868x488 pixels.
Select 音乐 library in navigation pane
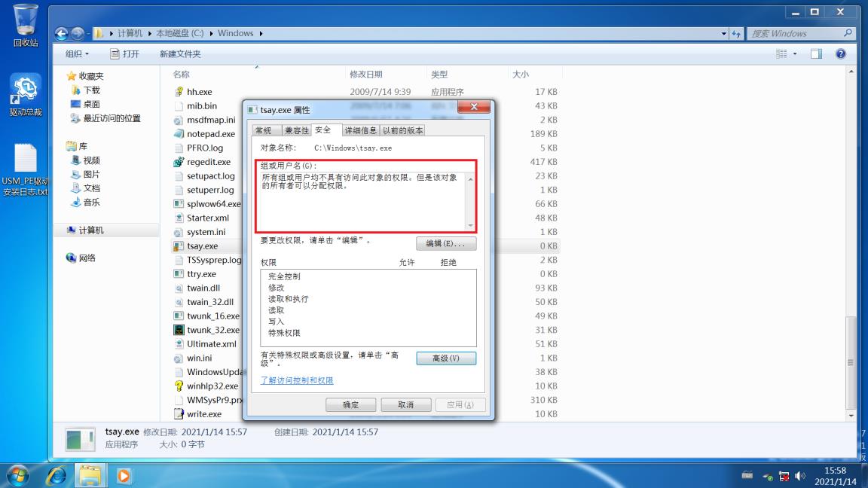click(x=86, y=203)
